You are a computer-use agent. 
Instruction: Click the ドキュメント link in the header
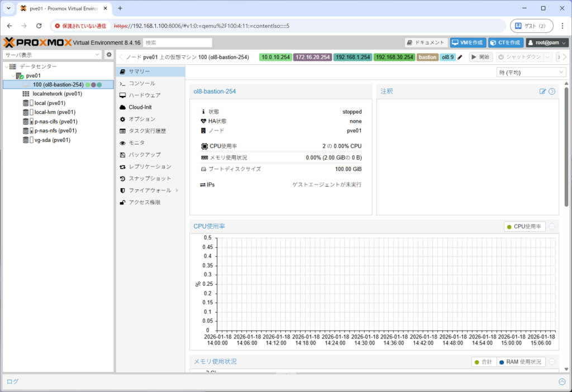428,42
